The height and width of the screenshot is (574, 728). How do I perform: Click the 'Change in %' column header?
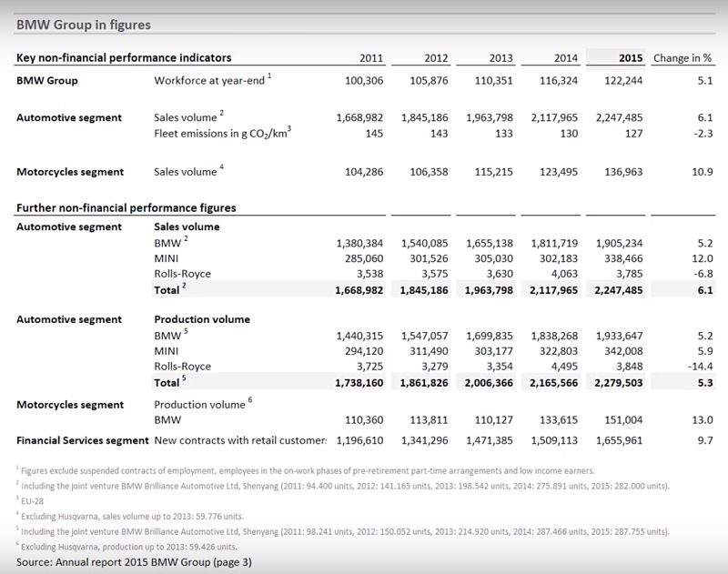point(682,58)
